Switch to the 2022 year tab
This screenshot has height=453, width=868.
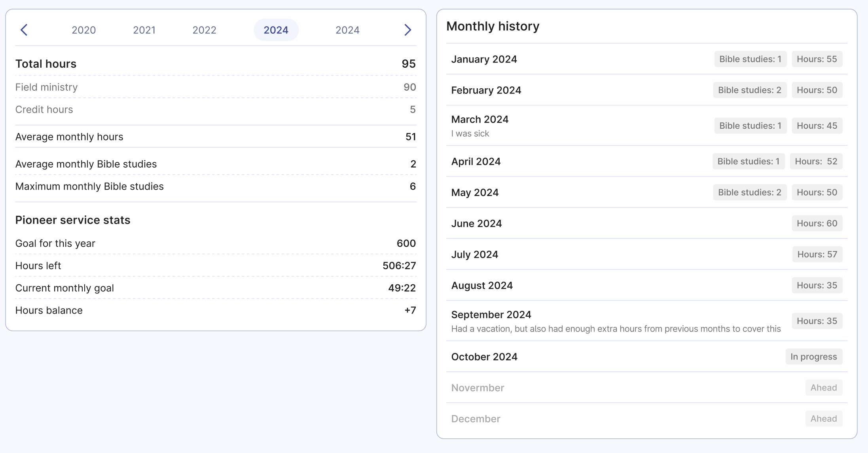(204, 30)
